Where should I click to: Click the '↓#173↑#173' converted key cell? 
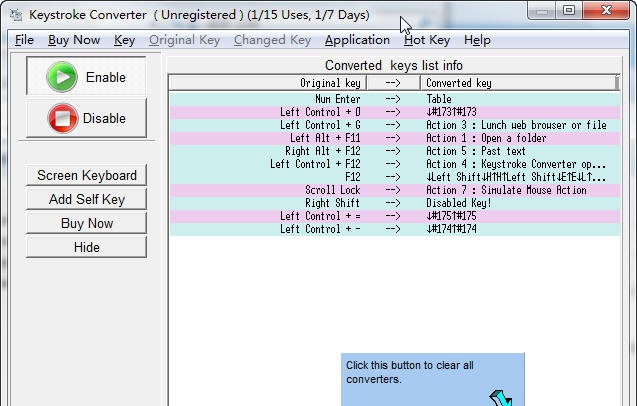click(451, 112)
